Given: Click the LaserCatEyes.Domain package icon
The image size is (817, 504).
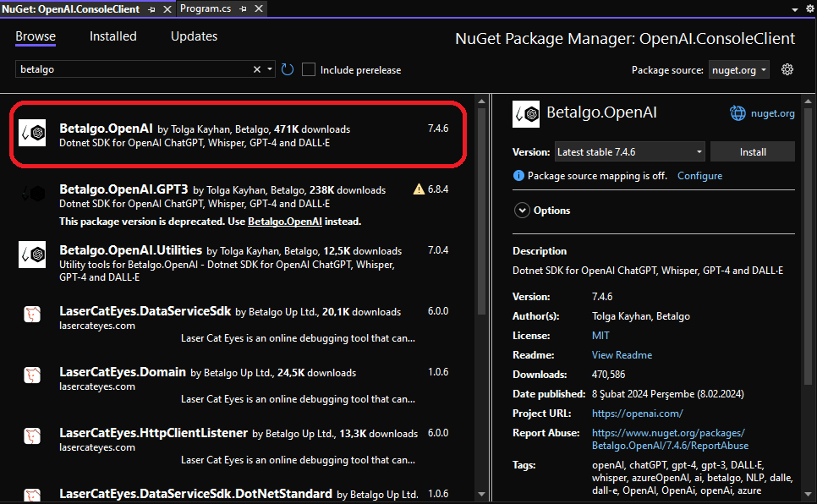Looking at the screenshot, I should pos(32,375).
